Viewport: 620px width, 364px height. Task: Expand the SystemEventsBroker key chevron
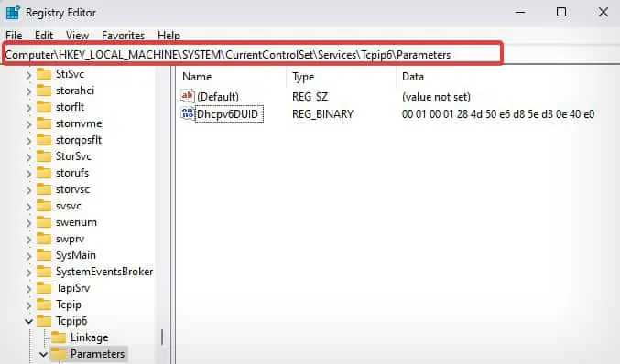[x=28, y=272]
